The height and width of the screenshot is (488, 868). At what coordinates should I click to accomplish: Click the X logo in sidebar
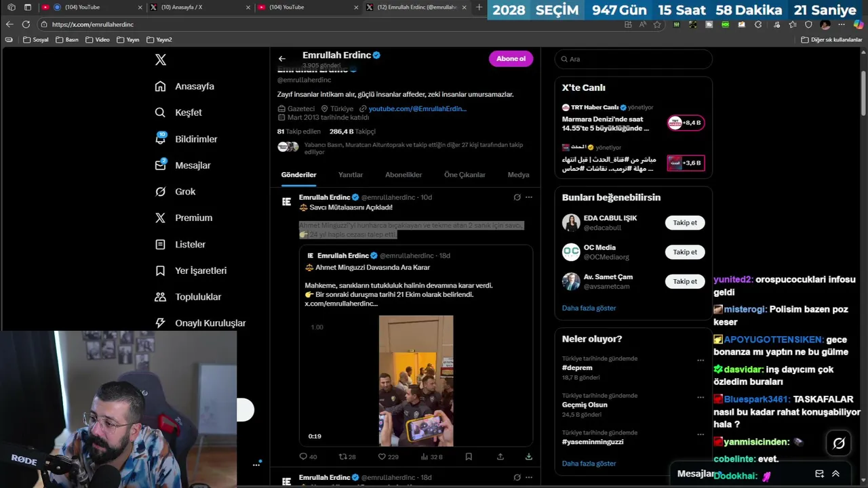pyautogui.click(x=161, y=60)
